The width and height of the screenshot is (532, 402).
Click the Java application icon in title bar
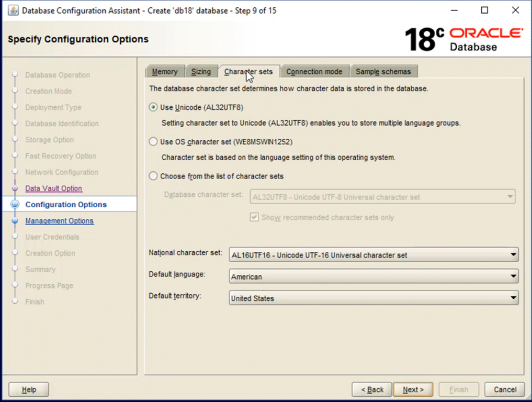pos(13,10)
